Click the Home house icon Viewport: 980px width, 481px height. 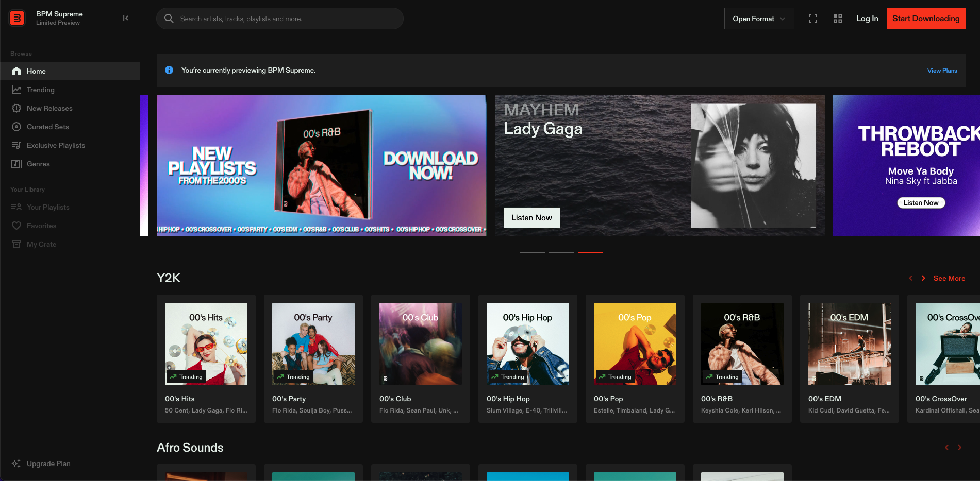16,71
